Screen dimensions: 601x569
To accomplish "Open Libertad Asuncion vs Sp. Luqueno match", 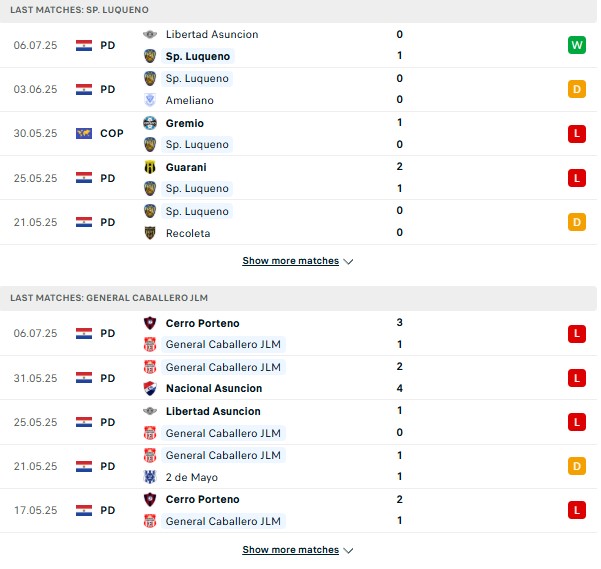I will (x=298, y=45).
